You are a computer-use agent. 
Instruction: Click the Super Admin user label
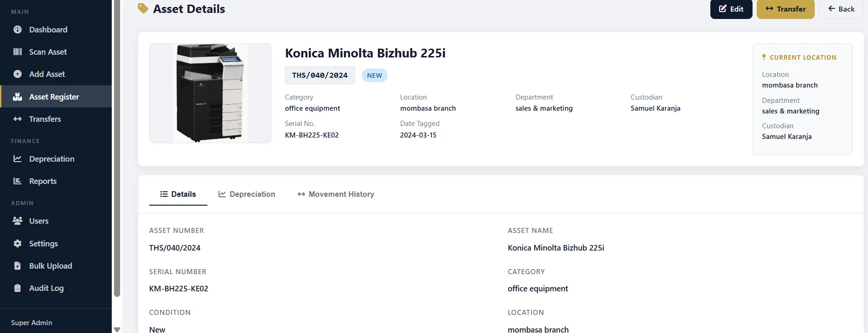[x=32, y=323]
